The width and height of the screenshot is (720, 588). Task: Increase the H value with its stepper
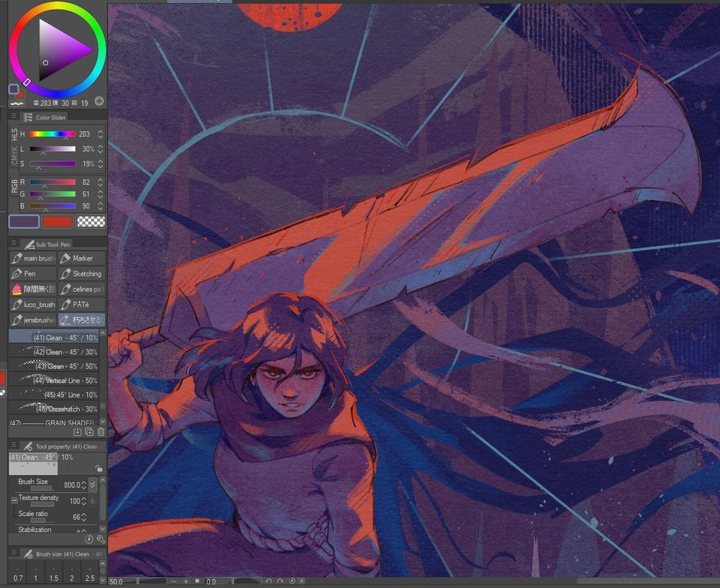point(99,132)
